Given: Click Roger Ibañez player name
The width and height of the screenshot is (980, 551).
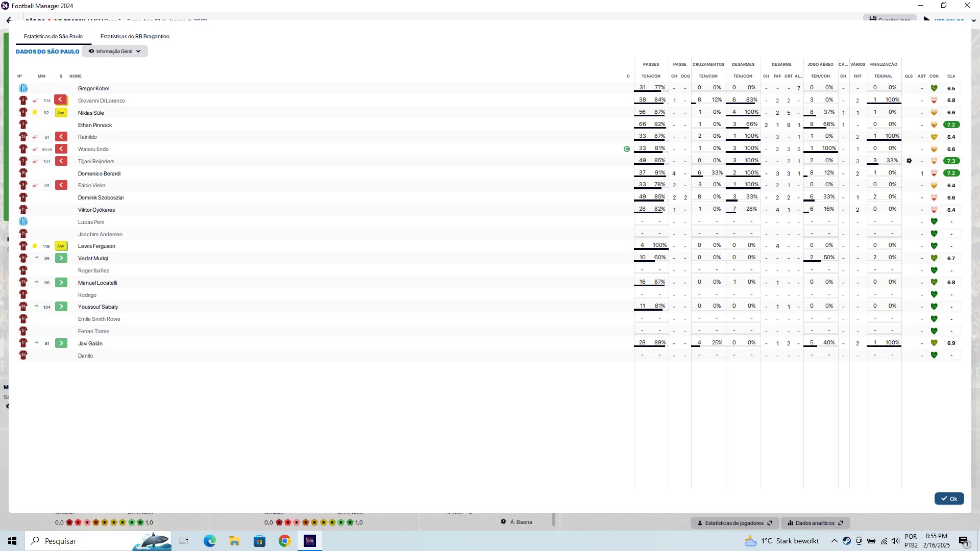Looking at the screenshot, I should coord(93,270).
